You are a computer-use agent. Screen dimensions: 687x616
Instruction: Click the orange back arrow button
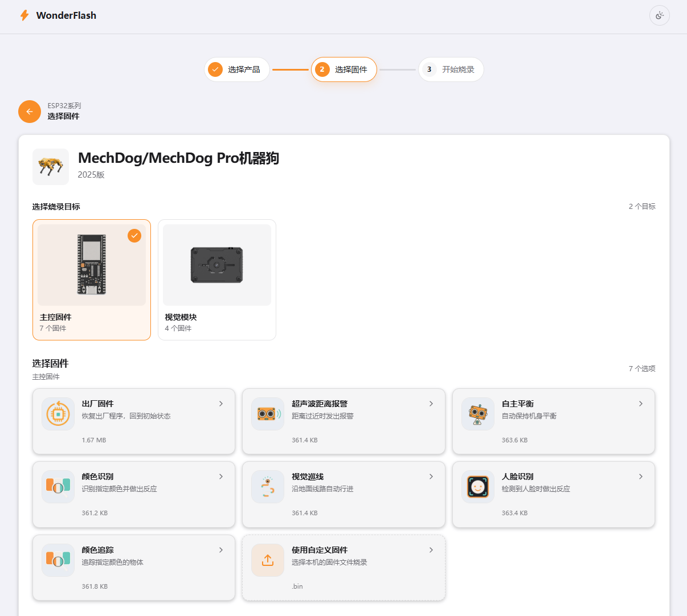pyautogui.click(x=30, y=112)
